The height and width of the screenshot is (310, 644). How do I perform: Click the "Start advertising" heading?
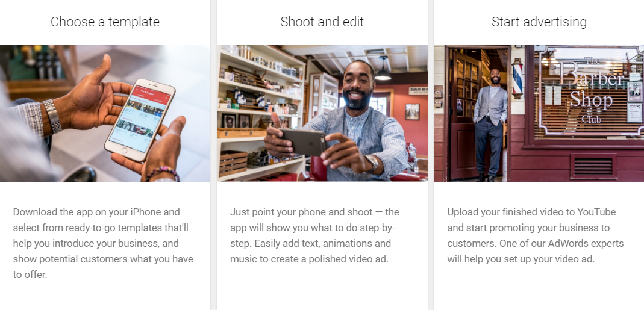pos(539,22)
